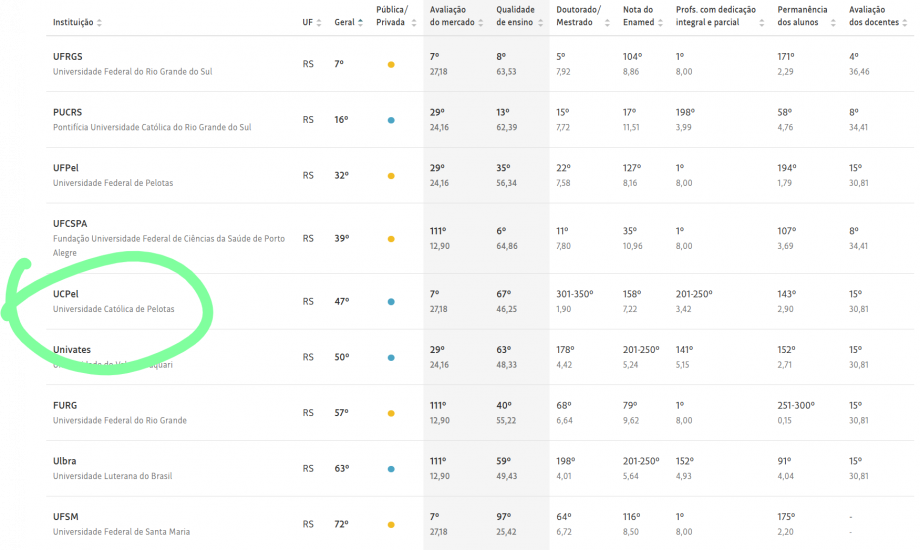Viewport: 920px width, 550px height.
Task: Click the Geral column header label
Action: pos(344,22)
